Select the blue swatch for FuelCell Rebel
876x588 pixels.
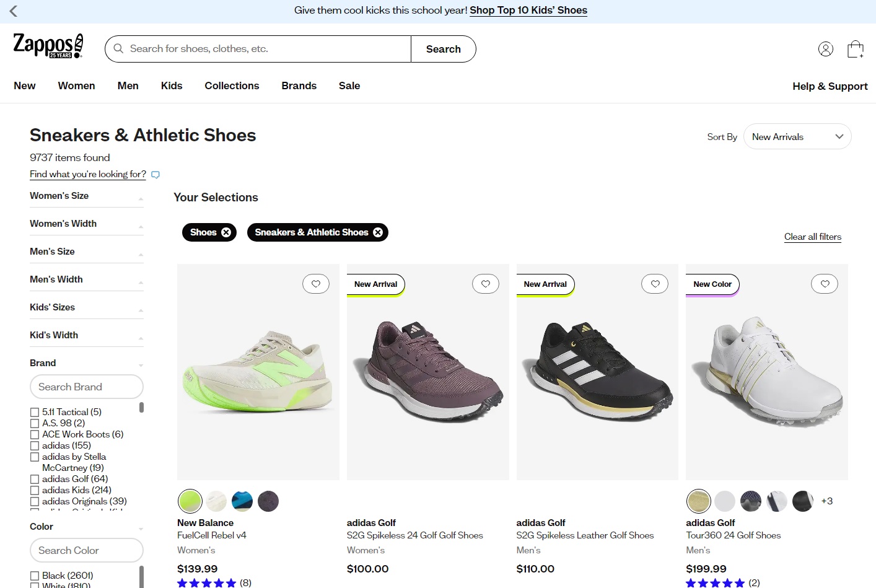tap(242, 501)
